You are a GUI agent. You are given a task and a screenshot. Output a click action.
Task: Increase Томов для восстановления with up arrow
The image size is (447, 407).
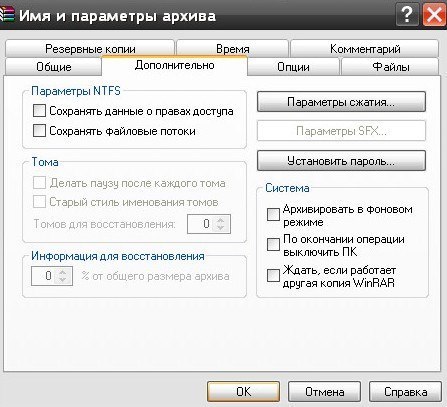pos(221,220)
